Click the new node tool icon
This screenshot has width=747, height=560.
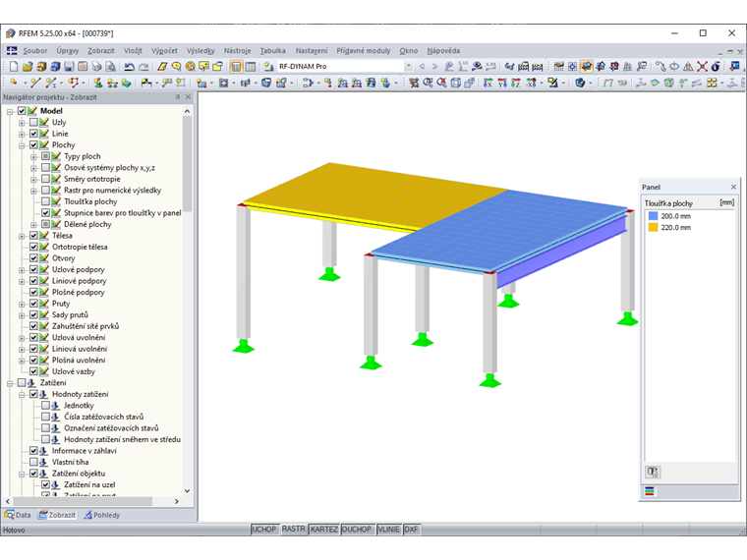(x=14, y=83)
